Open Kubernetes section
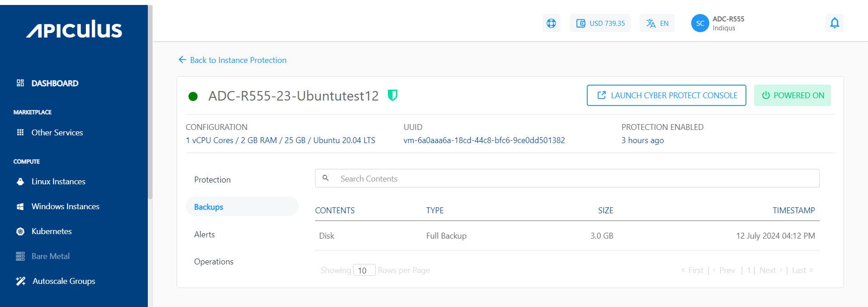868x307 pixels. (x=52, y=231)
